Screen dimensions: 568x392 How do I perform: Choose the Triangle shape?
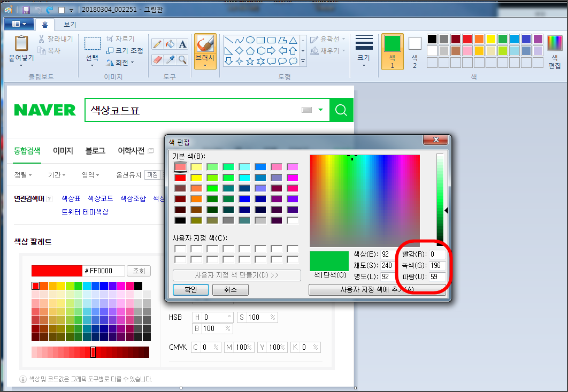[x=293, y=40]
